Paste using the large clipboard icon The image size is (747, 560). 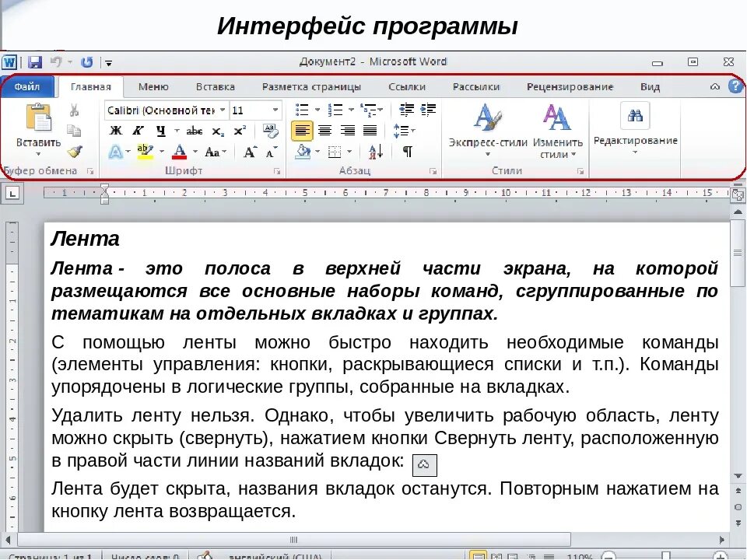tap(39, 117)
